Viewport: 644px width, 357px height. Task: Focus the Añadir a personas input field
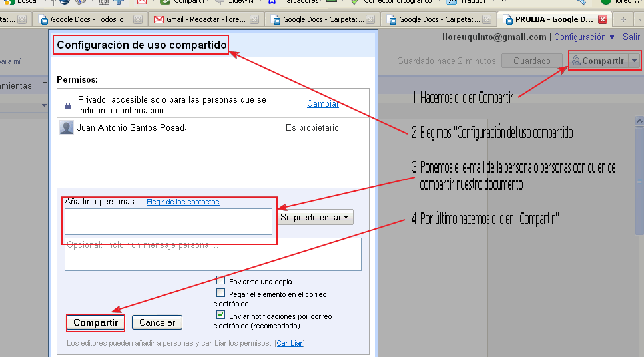[x=168, y=222]
